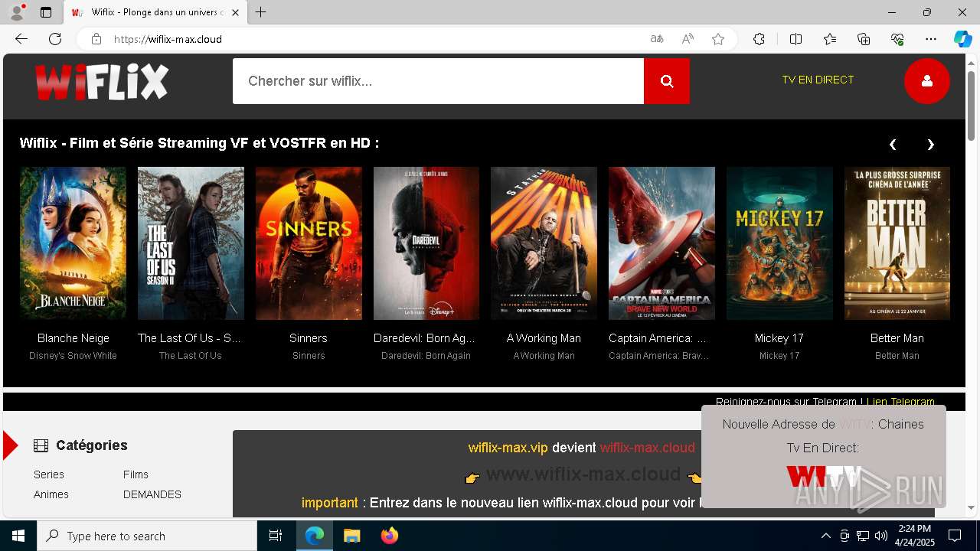The height and width of the screenshot is (551, 980).
Task: Open the Windows Start menu
Action: [x=18, y=536]
